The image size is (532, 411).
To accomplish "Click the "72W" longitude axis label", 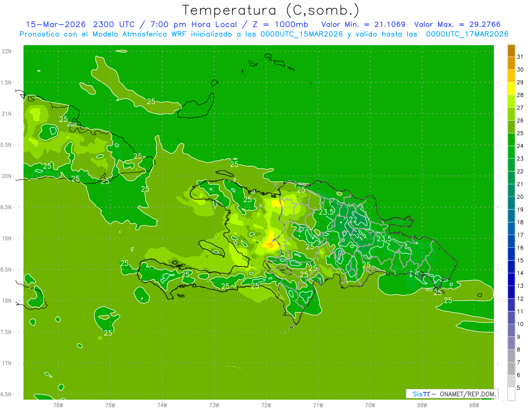I will point(266,405).
